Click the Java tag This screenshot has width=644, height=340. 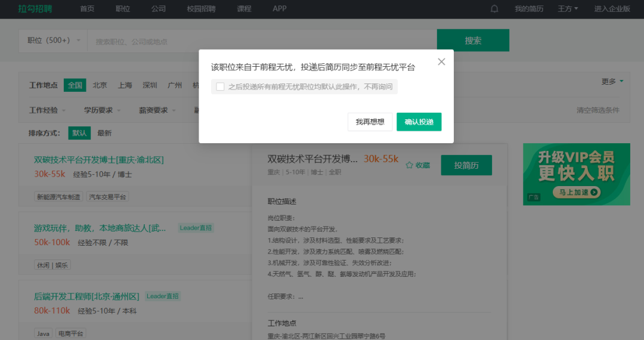[x=43, y=333]
